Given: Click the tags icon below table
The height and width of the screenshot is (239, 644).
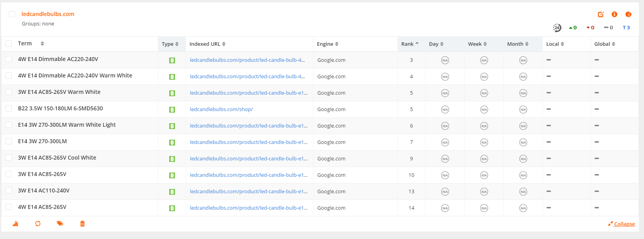Looking at the screenshot, I should (60, 224).
